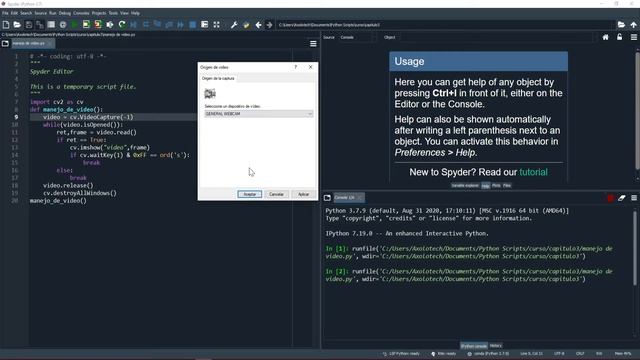Toggle Help pane lock icon
Image resolution: width=640 pixels, height=360 pixels.
click(x=620, y=37)
